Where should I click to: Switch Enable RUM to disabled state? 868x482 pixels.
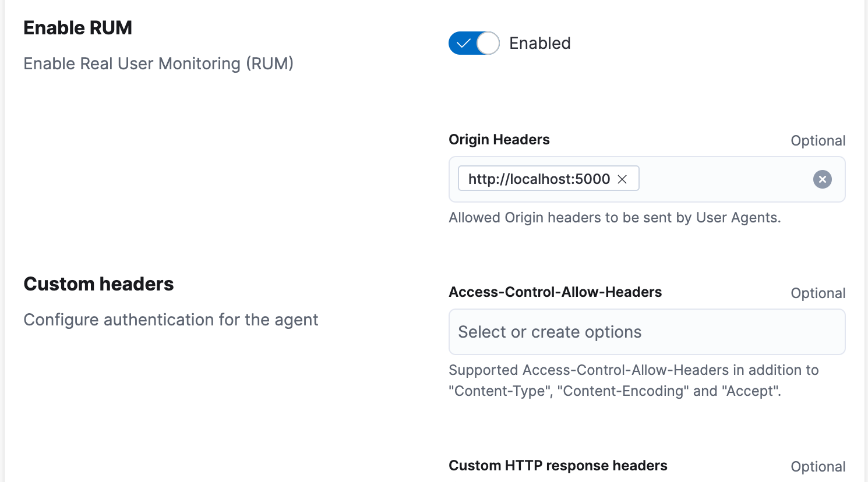coord(474,42)
